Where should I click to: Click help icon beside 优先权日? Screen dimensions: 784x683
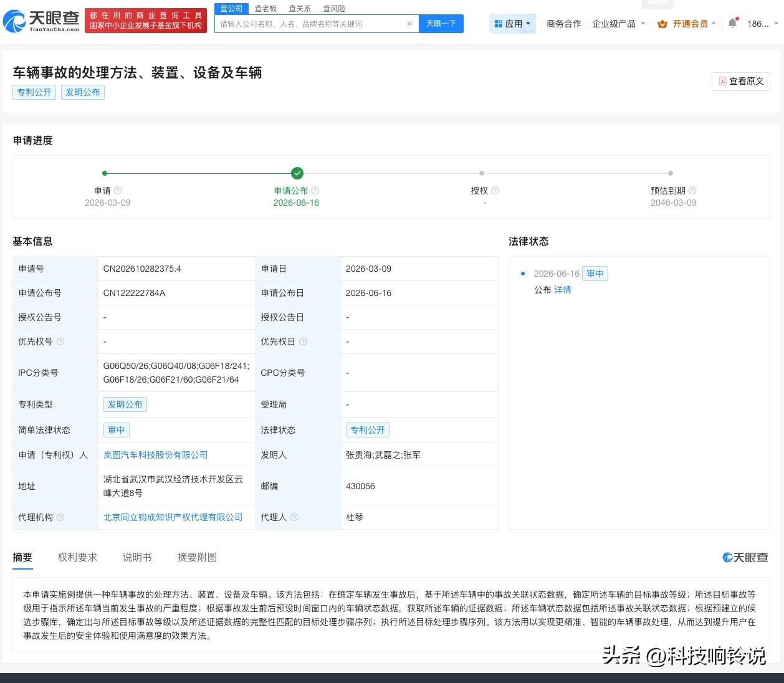(x=303, y=341)
